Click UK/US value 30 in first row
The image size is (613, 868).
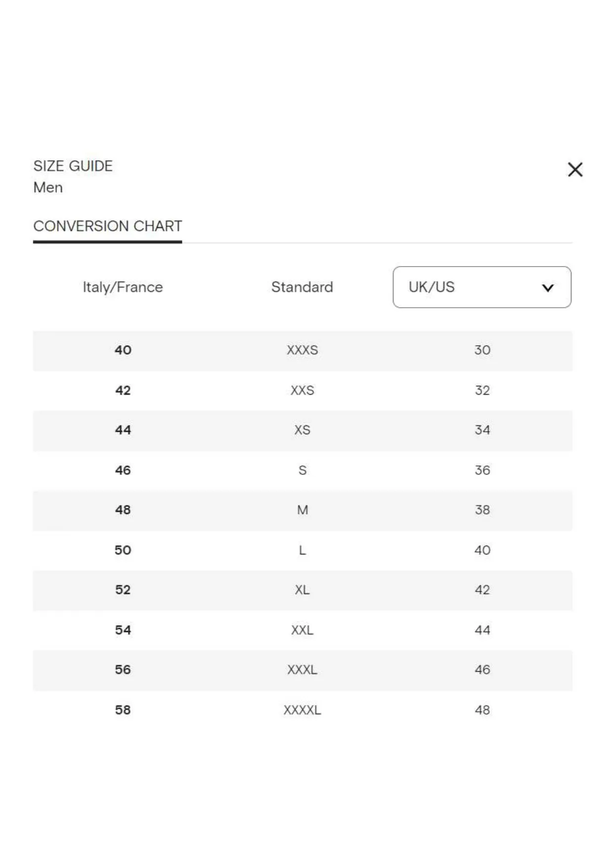pos(482,350)
